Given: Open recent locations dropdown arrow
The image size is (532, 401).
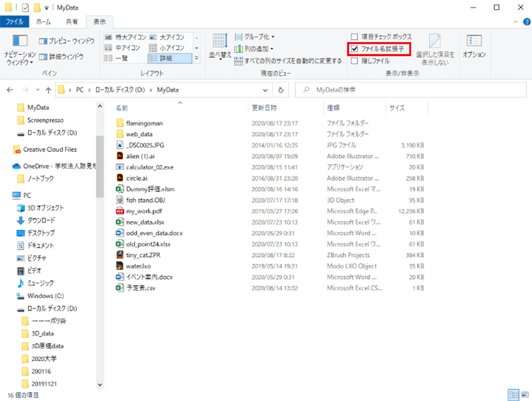Looking at the screenshot, I should 37,90.
